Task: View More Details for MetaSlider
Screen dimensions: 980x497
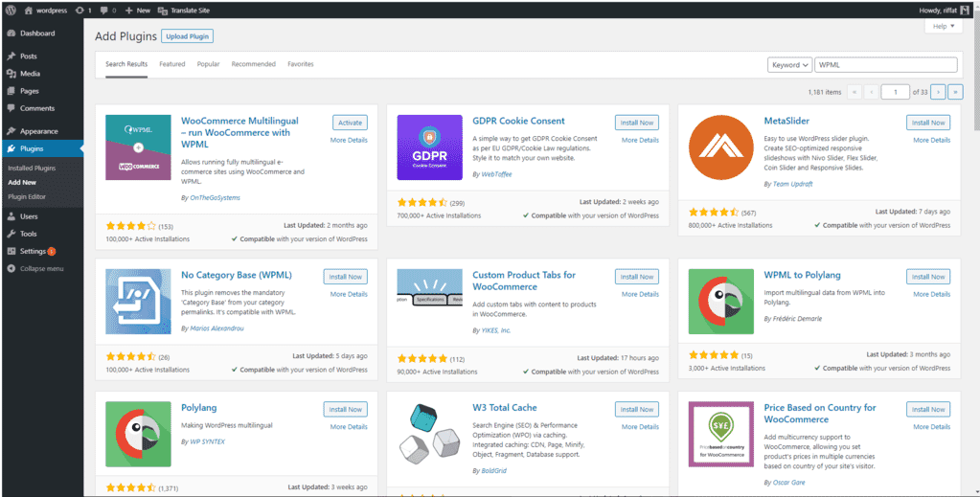Action: [931, 140]
